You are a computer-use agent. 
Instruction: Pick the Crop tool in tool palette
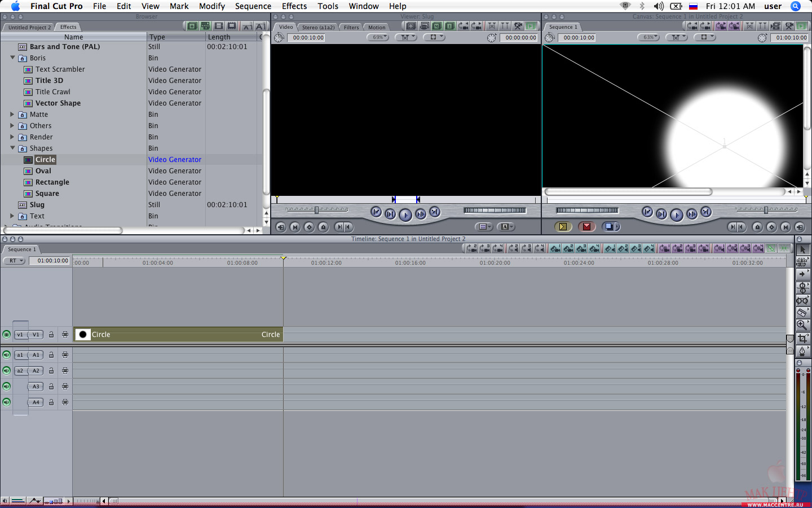[x=802, y=338]
